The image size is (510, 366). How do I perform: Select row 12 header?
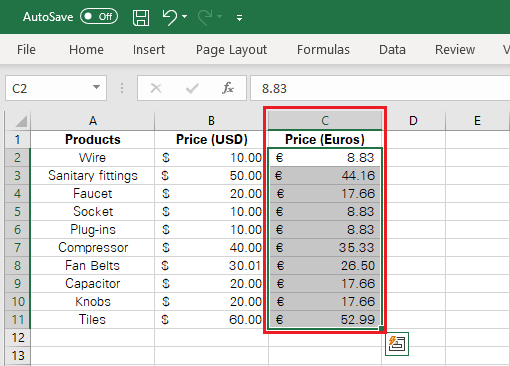[18, 337]
